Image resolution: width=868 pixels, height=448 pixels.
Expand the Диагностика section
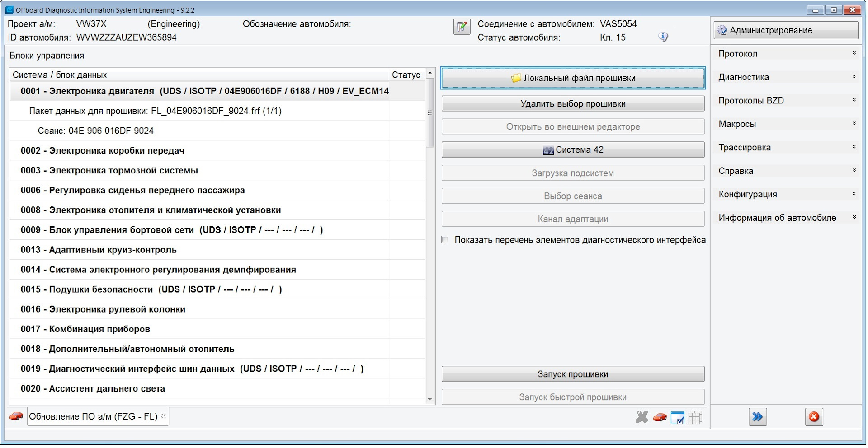(x=787, y=77)
